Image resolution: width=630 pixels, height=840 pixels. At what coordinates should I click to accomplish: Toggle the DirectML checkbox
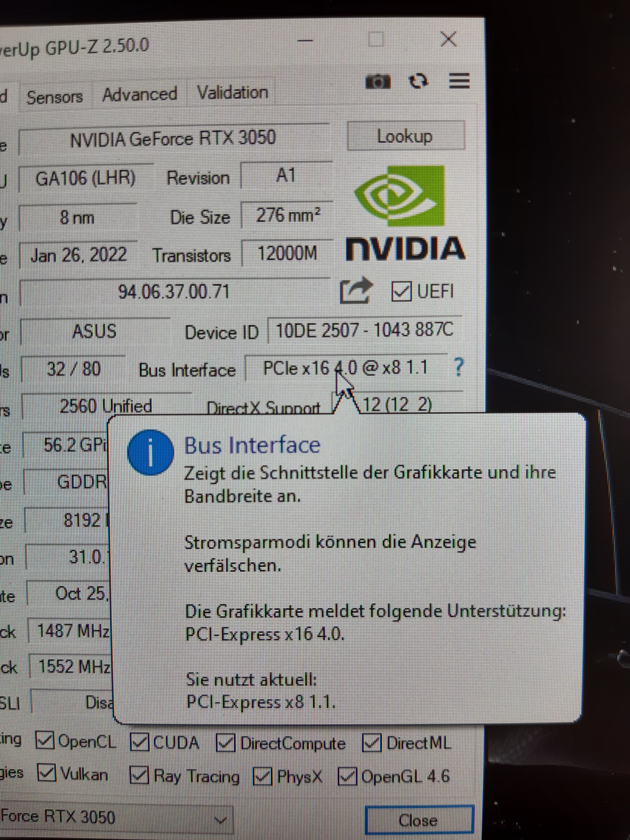371,742
